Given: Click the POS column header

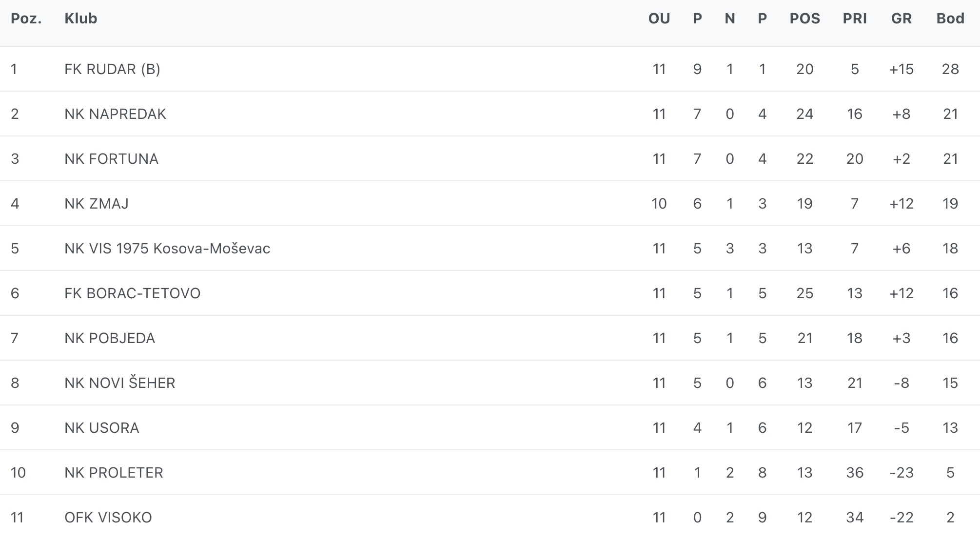Looking at the screenshot, I should (805, 19).
